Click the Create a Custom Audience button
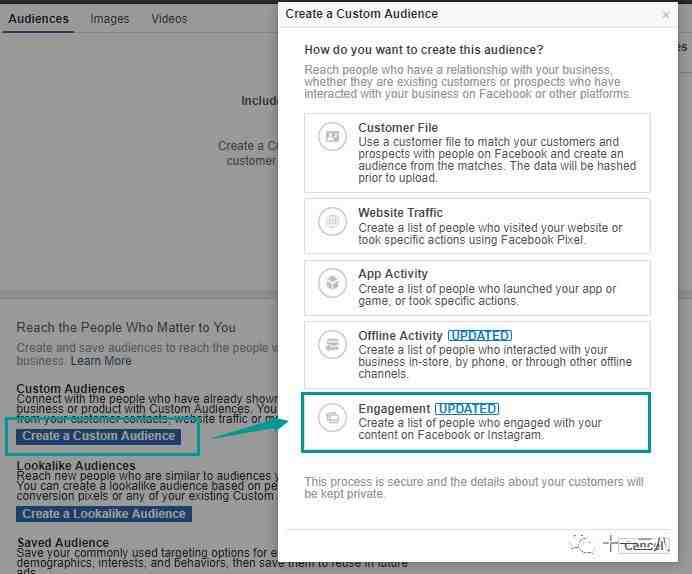Viewport: 692px width, 574px height. click(98, 436)
